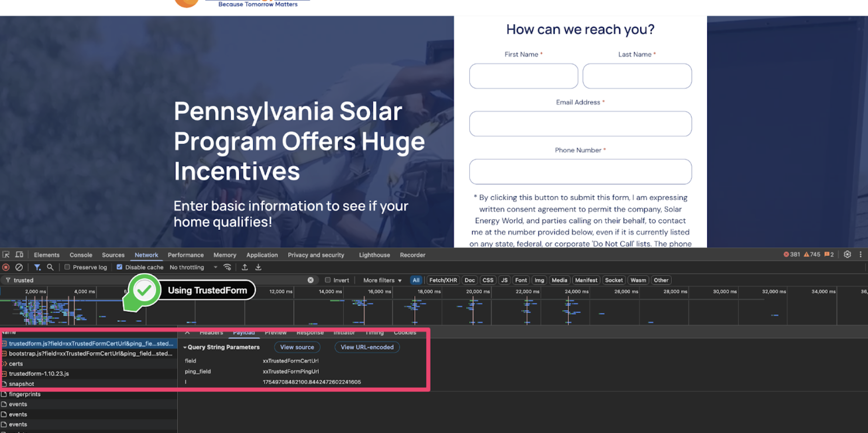
Task: Click the View URL-encoded button
Action: pos(367,347)
